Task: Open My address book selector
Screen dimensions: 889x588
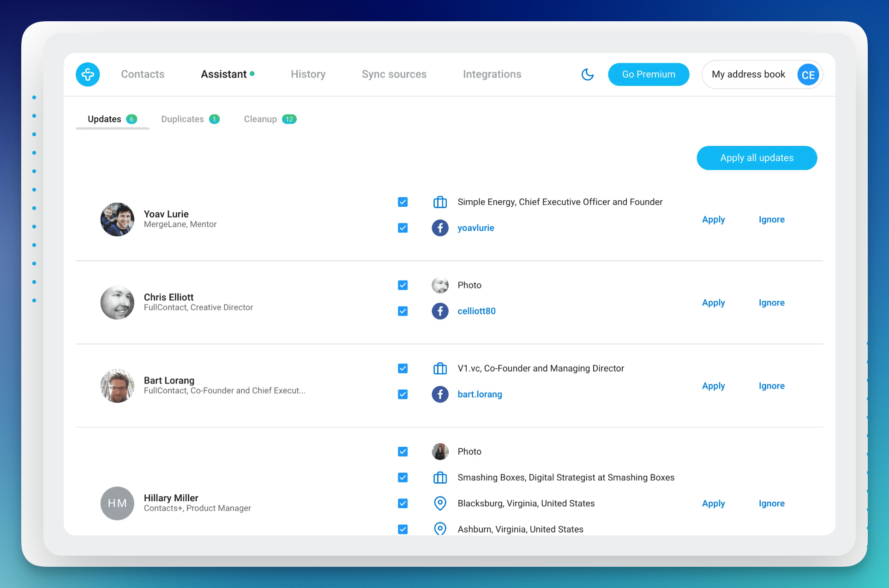Action: [x=748, y=74]
